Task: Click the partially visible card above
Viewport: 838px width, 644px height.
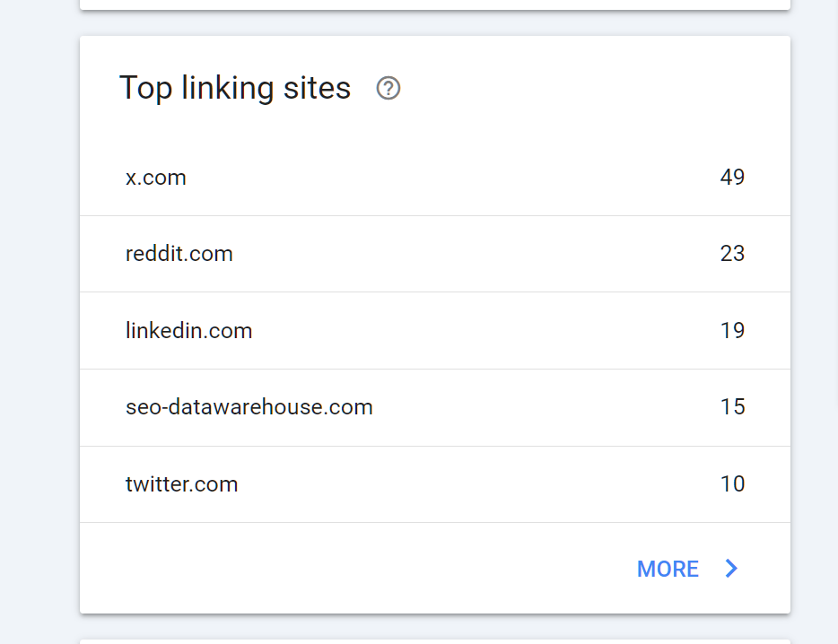Action: [x=435, y=4]
